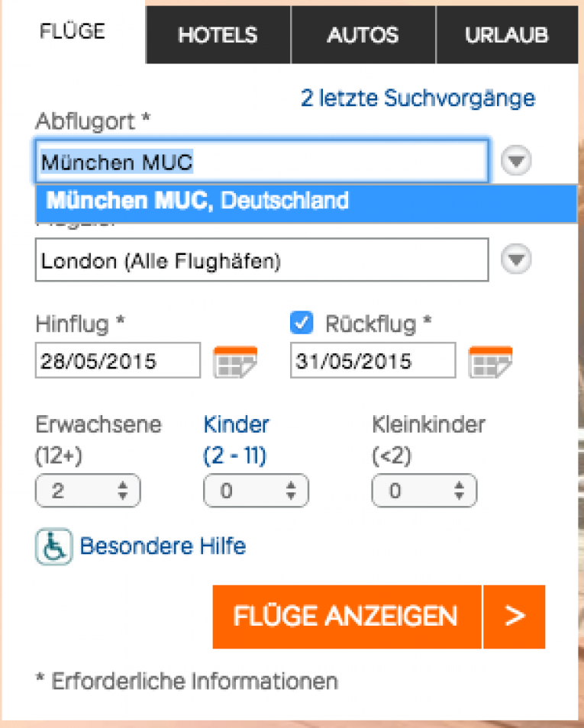The image size is (584, 728).
Task: Open the Hinflug calendar icon
Action: click(234, 360)
